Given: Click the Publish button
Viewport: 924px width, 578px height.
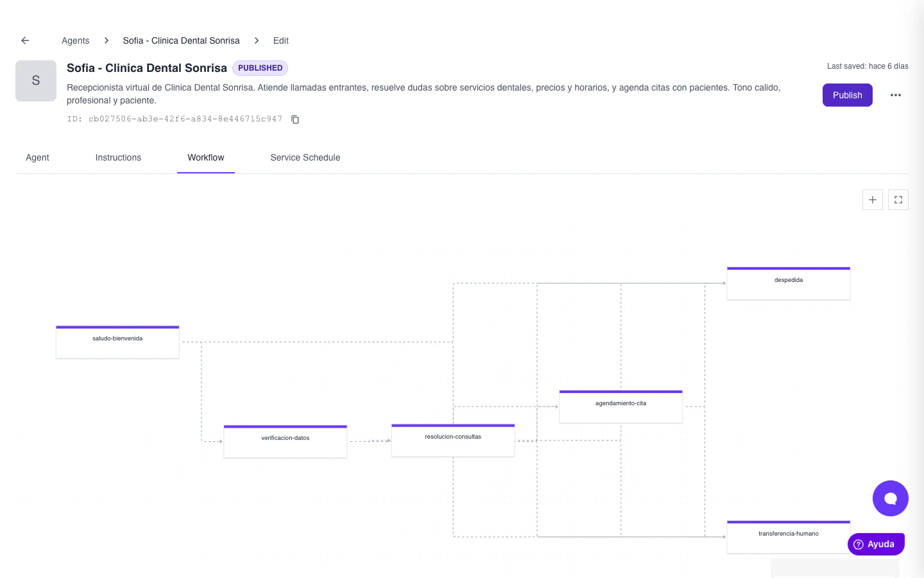Looking at the screenshot, I should tap(847, 95).
